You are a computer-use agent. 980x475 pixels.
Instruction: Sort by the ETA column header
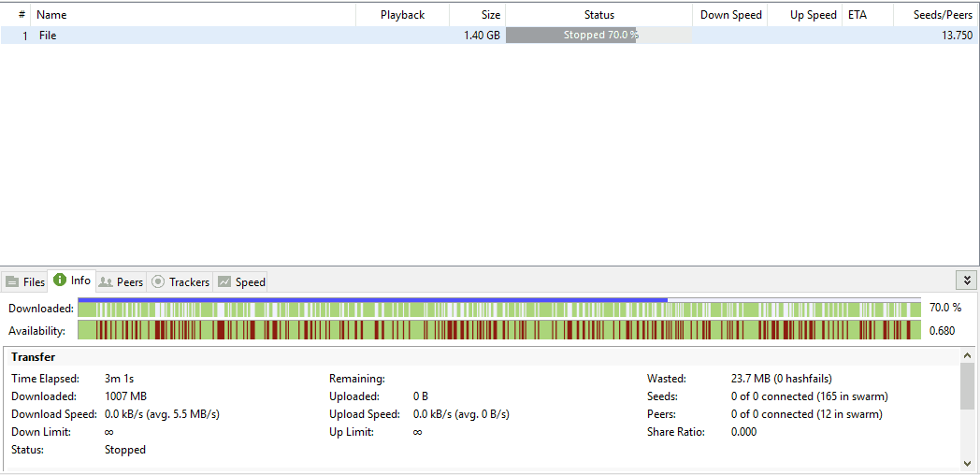pos(868,15)
